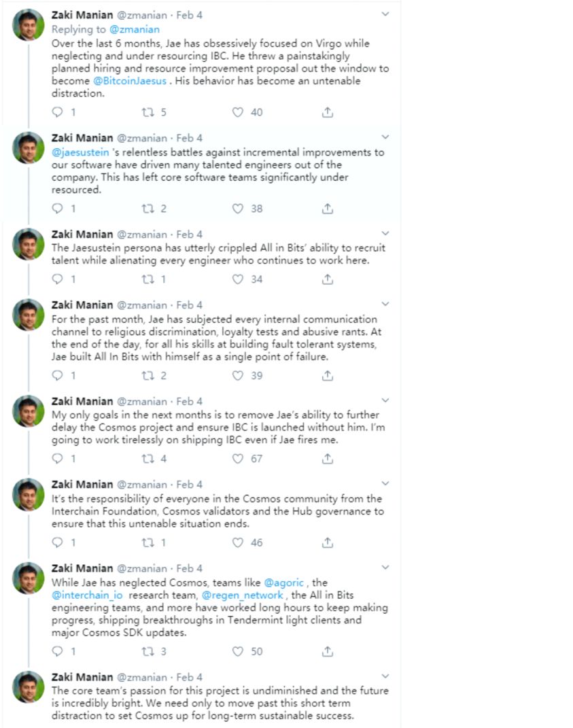573x728 pixels.
Task: Visit the @regen_network profile link
Action: [x=243, y=595]
